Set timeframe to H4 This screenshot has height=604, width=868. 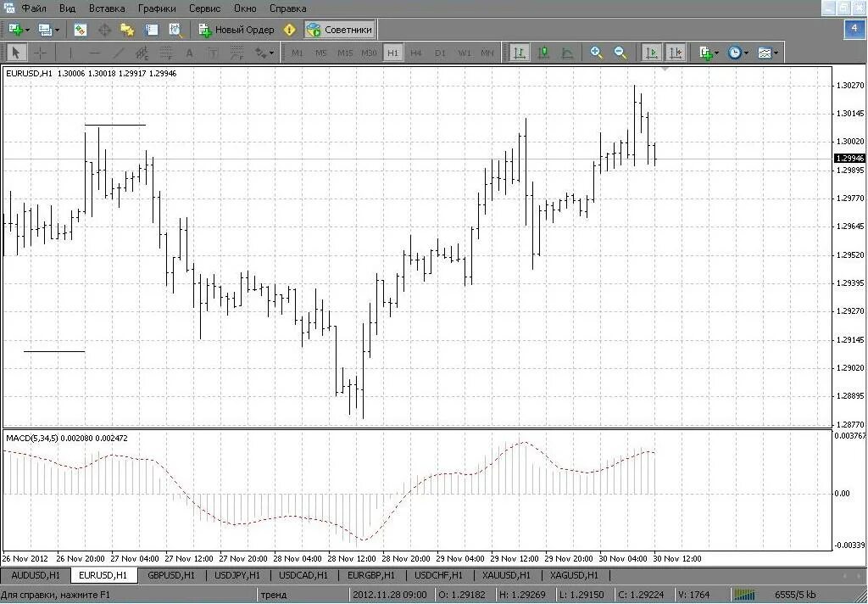416,53
